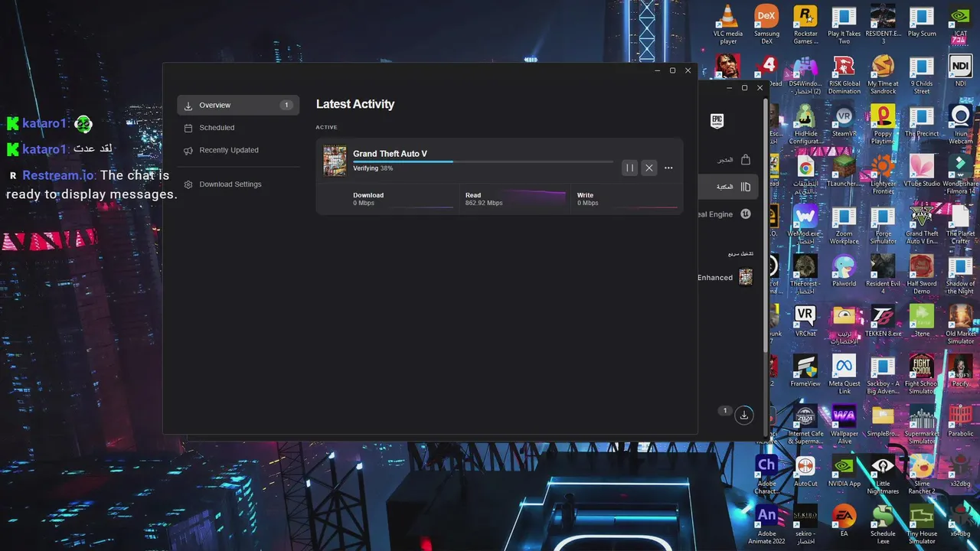Select the SimpleBro folder icon
Screen dimensions: 980x551
point(883,421)
